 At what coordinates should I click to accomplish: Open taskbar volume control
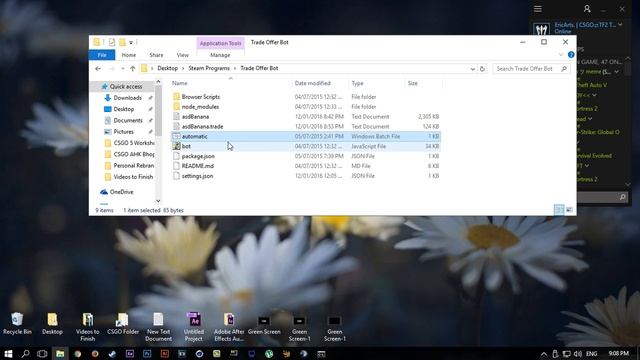578,354
